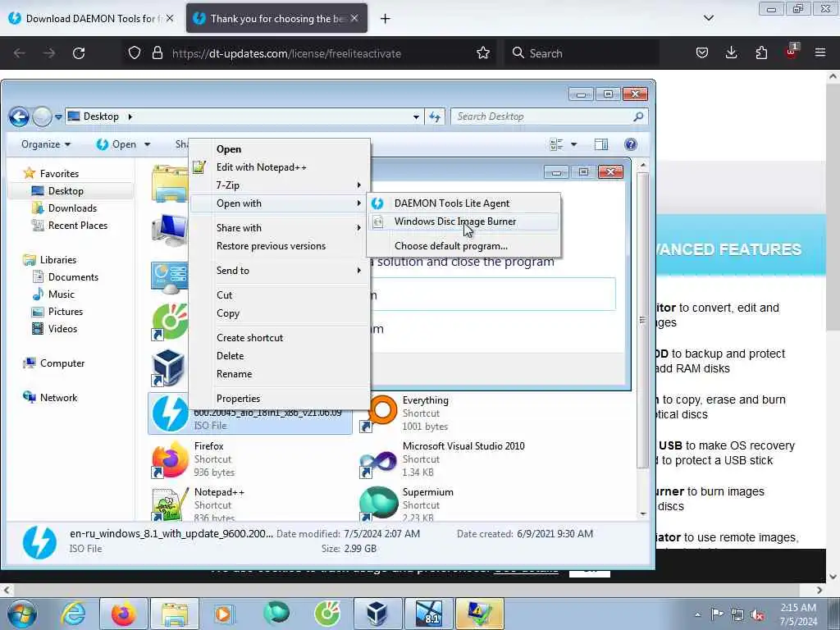This screenshot has width=840, height=630.
Task: Open the address bar history dropdown arrow
Action: [416, 116]
